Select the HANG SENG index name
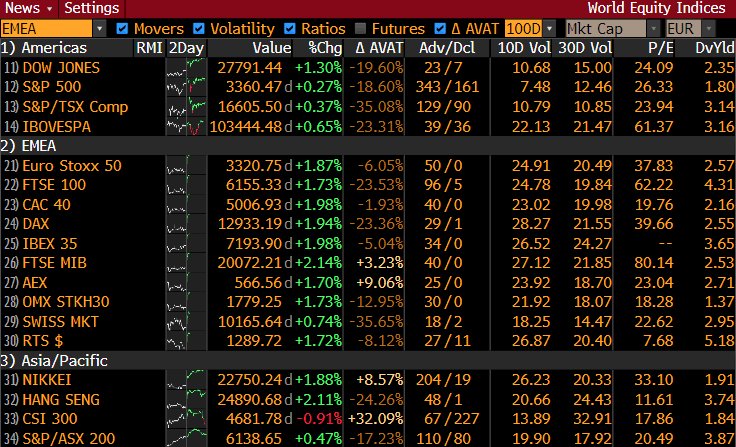The image size is (736, 447). pyautogui.click(x=61, y=400)
